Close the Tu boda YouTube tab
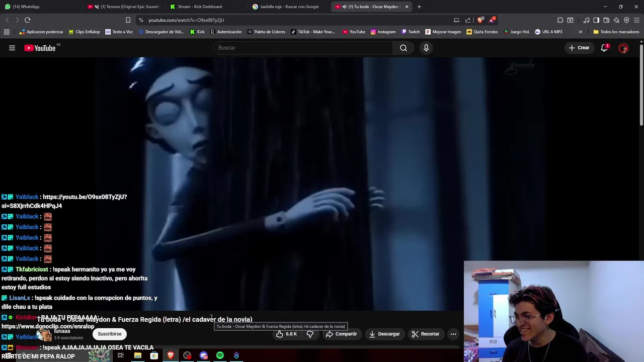This screenshot has width=644, height=362. click(x=407, y=7)
